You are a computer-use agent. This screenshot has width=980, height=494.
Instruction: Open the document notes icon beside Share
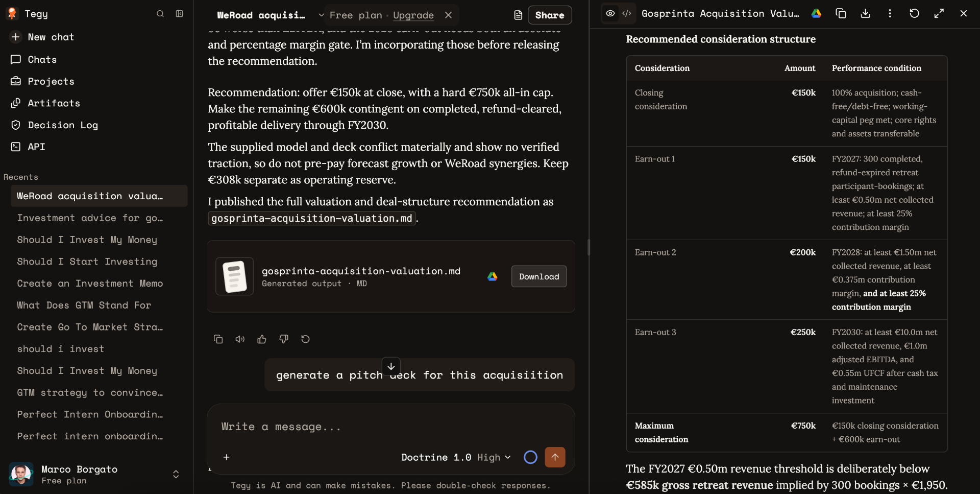coord(518,15)
